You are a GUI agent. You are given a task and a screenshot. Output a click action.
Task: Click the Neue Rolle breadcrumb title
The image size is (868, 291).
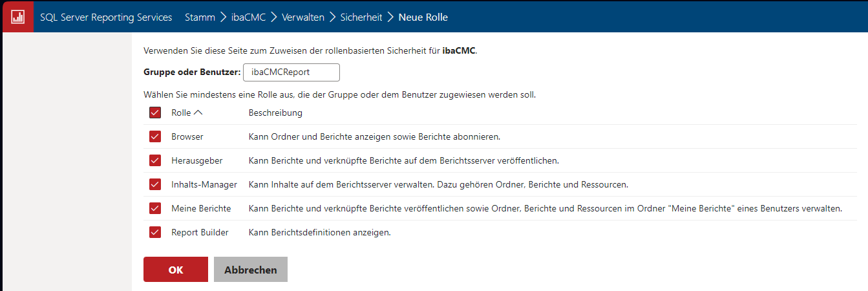[x=423, y=17]
